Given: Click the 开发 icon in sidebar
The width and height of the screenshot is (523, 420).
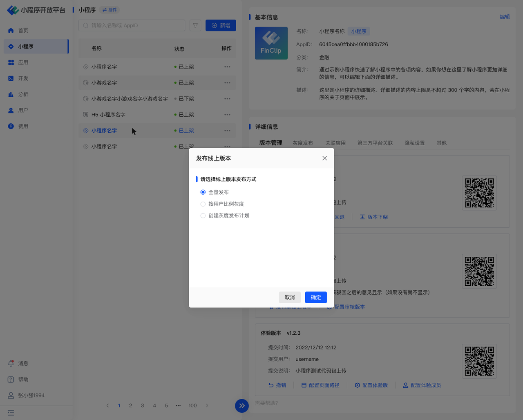Looking at the screenshot, I should pyautogui.click(x=11, y=78).
